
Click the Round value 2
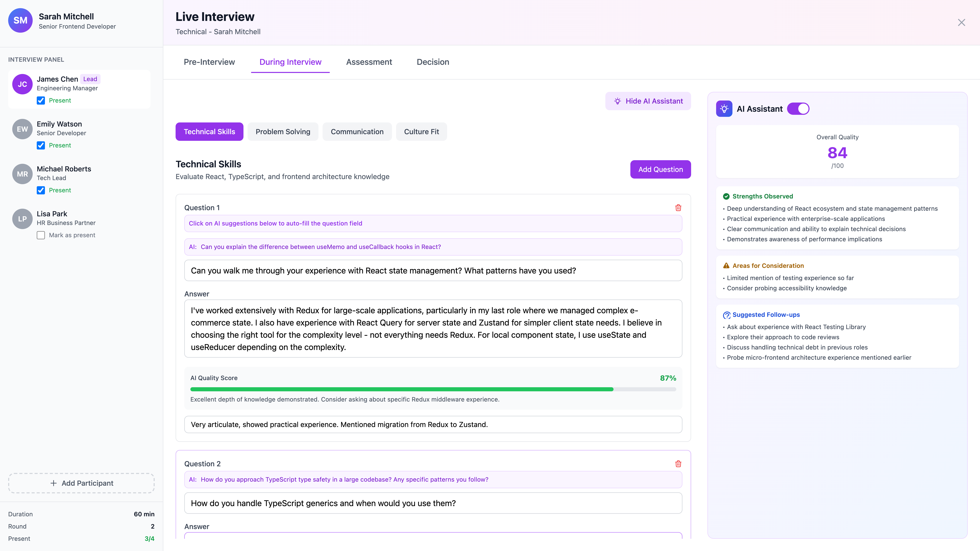tap(153, 526)
